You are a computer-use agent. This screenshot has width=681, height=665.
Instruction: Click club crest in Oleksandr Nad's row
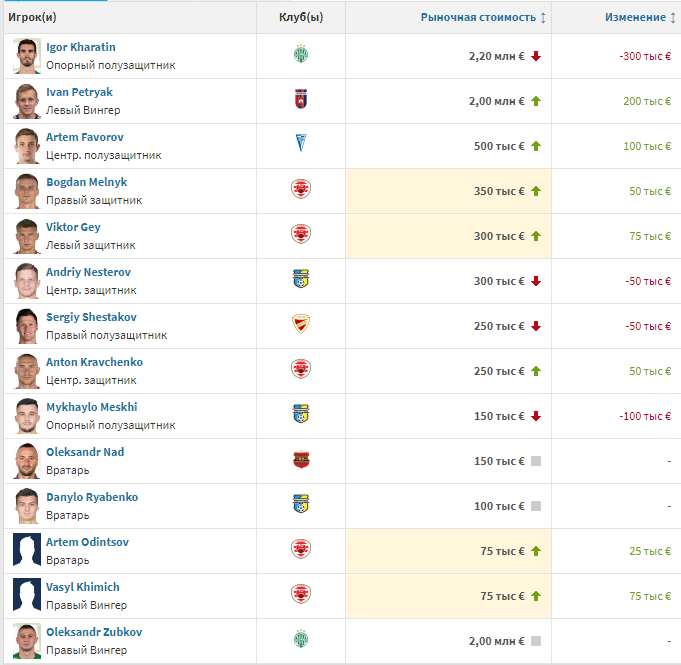point(300,461)
